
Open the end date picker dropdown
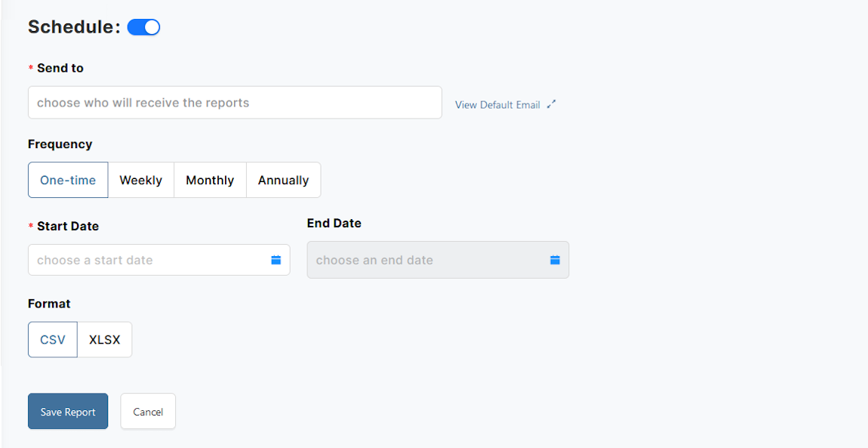[438, 259]
